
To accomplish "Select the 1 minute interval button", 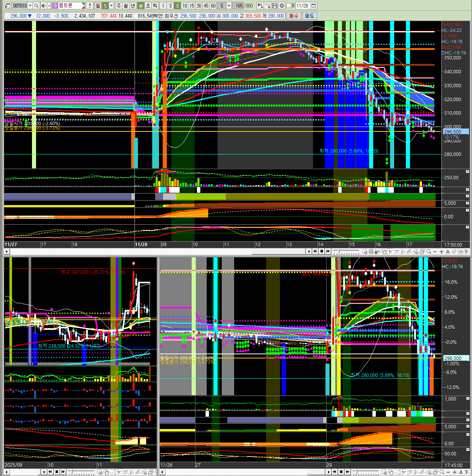I will click(x=163, y=6).
